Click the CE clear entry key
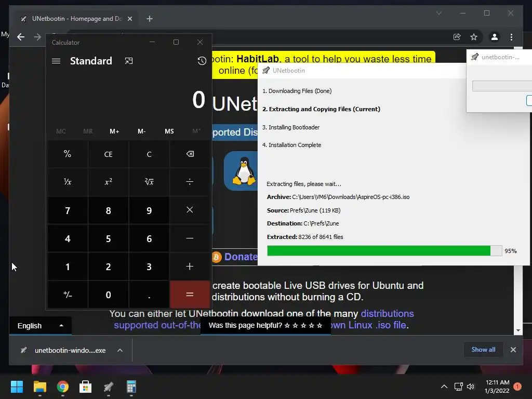The width and height of the screenshot is (532, 399). 108,154
